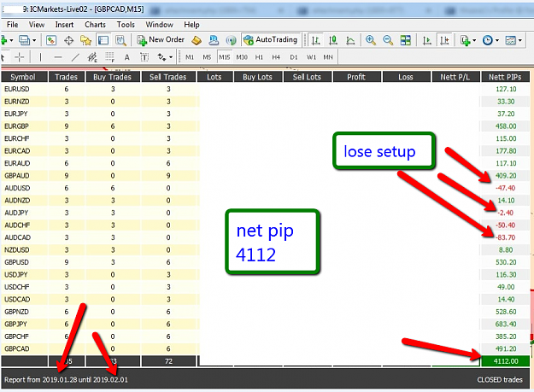Open the MetaEditor yellow book icon
This screenshot has width=534, height=392.
(x=197, y=40)
